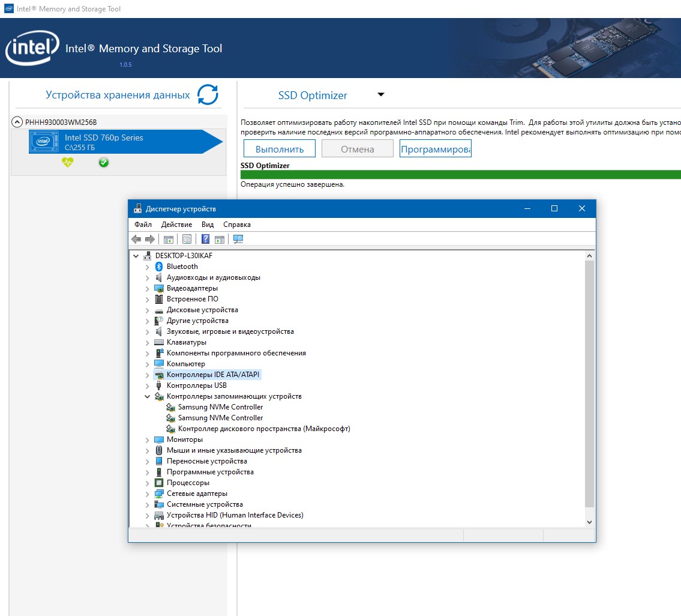Viewport: 681px width, 616px height.
Task: Click the DESKTOP-L30IKAF computer icon
Action: click(x=148, y=256)
